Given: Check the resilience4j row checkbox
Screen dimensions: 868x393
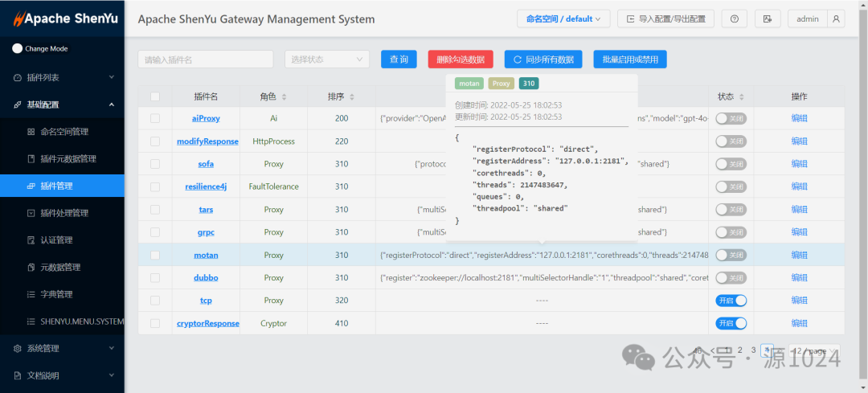Looking at the screenshot, I should 155,186.
